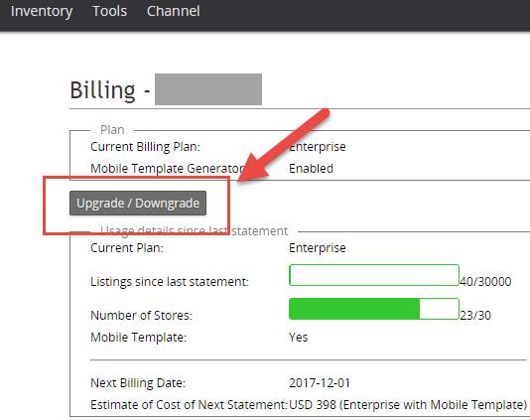Click the greyed-out account name box
The image size is (530, 420).
[208, 89]
